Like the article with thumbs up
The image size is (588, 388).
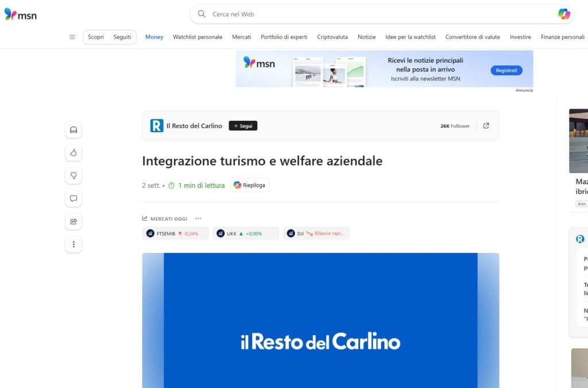pyautogui.click(x=73, y=153)
